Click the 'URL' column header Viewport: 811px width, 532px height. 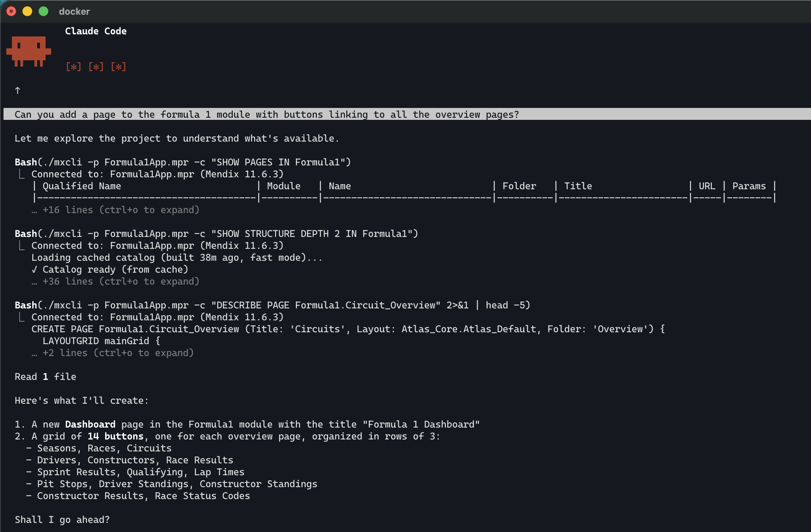707,186
